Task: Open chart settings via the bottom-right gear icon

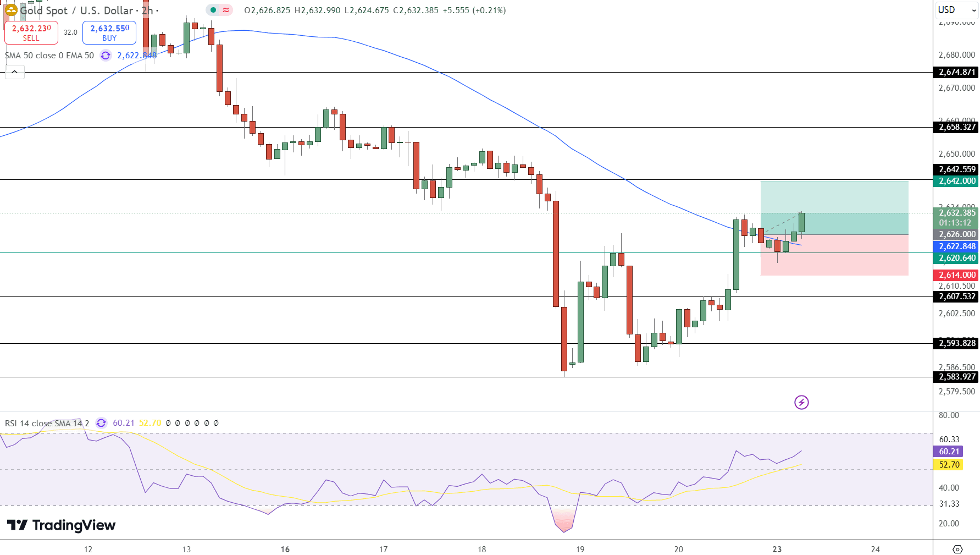Action: click(x=957, y=549)
